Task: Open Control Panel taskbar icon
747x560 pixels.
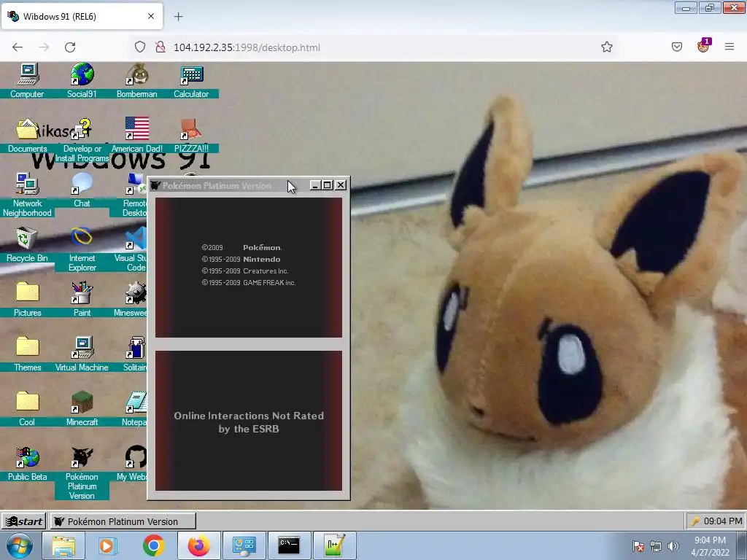Action: point(244,545)
